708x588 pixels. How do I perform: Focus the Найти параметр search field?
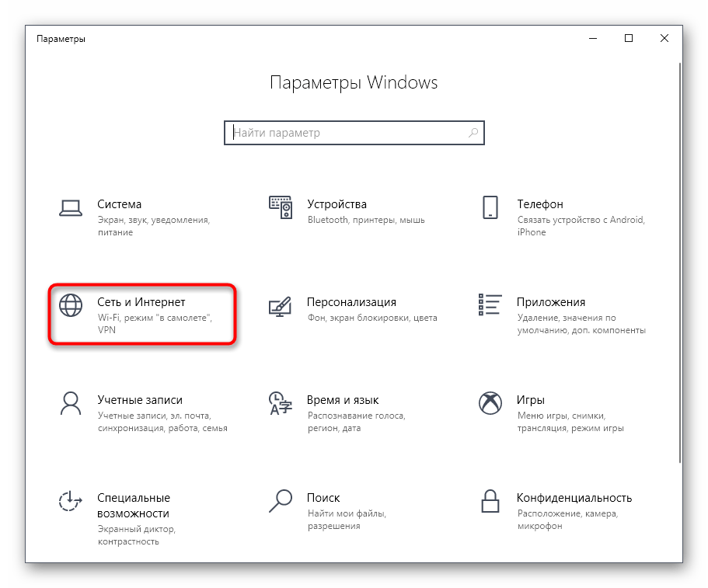[x=354, y=133]
